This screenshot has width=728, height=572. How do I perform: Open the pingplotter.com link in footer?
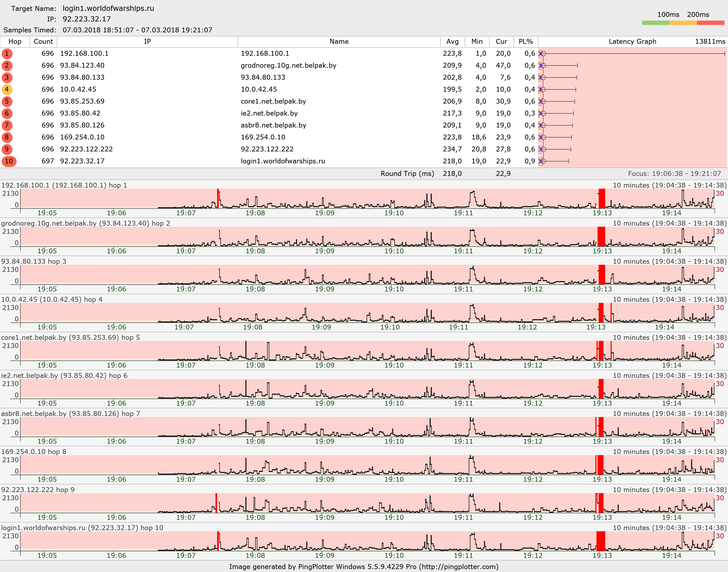458,567
